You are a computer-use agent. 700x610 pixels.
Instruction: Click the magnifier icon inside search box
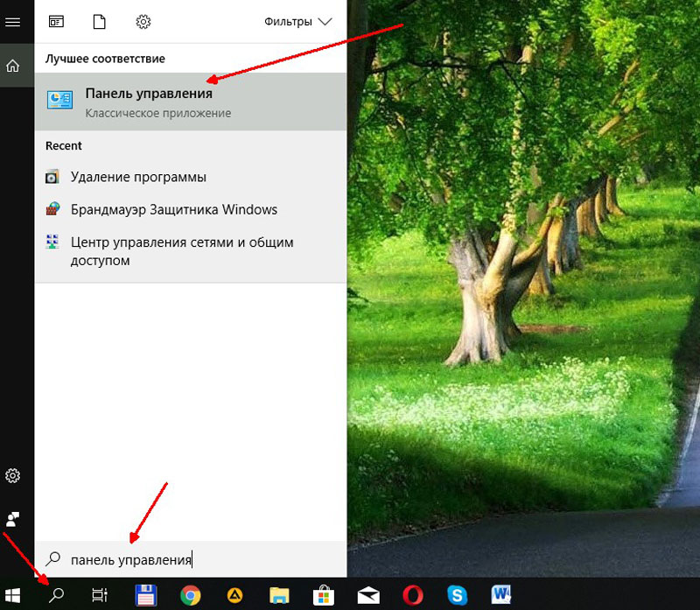(x=53, y=558)
